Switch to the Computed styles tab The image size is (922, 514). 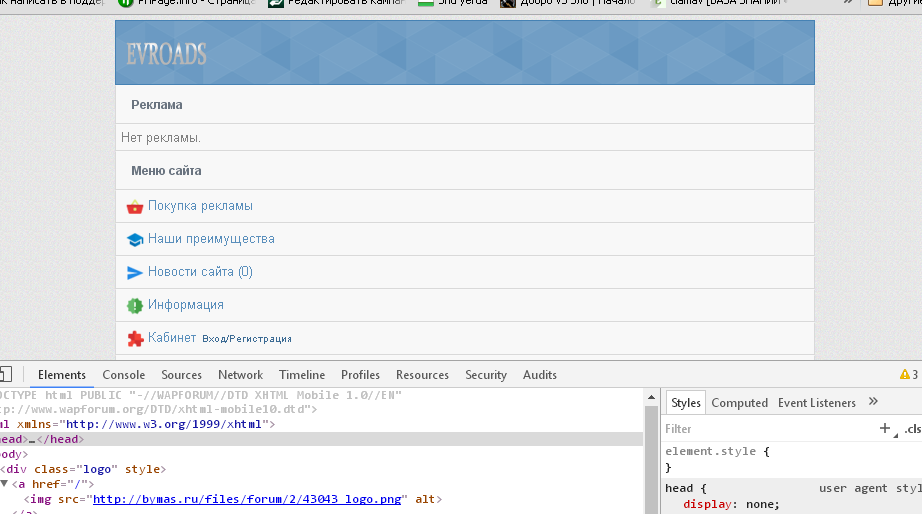point(739,403)
